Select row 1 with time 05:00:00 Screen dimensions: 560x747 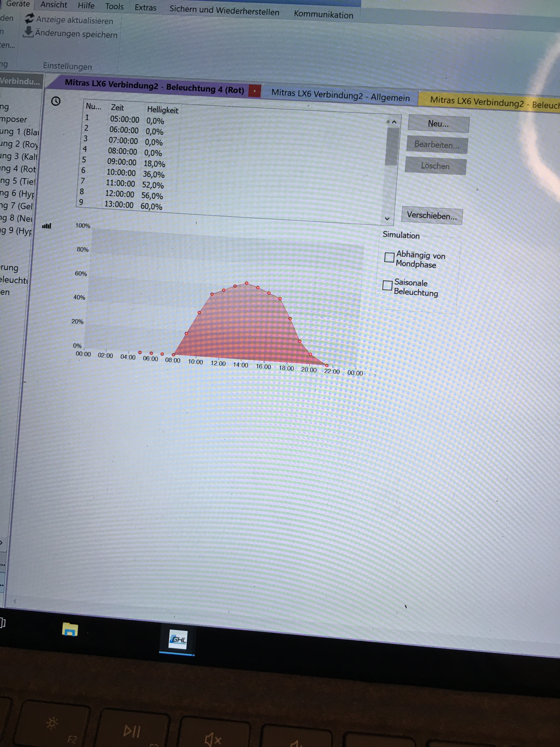(x=125, y=119)
